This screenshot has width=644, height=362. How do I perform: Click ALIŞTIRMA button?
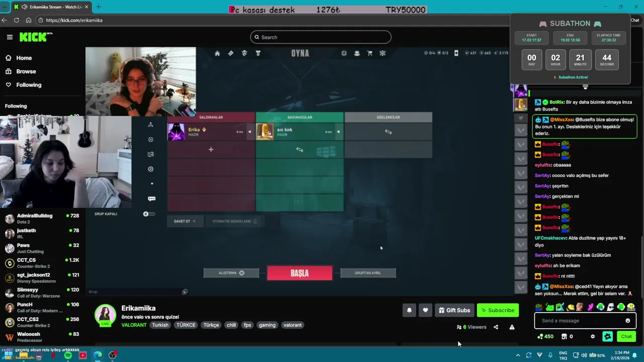[x=231, y=273]
